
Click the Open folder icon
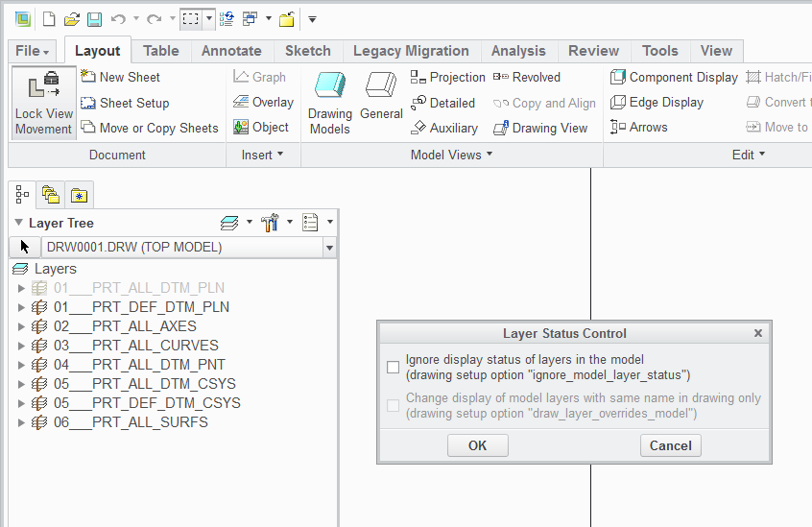[71, 19]
